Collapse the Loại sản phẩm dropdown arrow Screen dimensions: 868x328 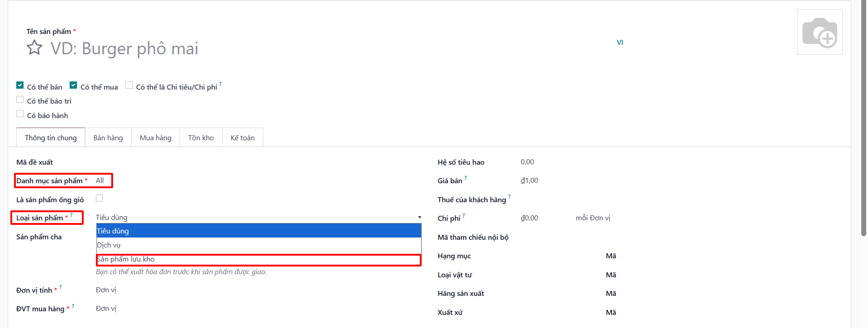click(419, 218)
